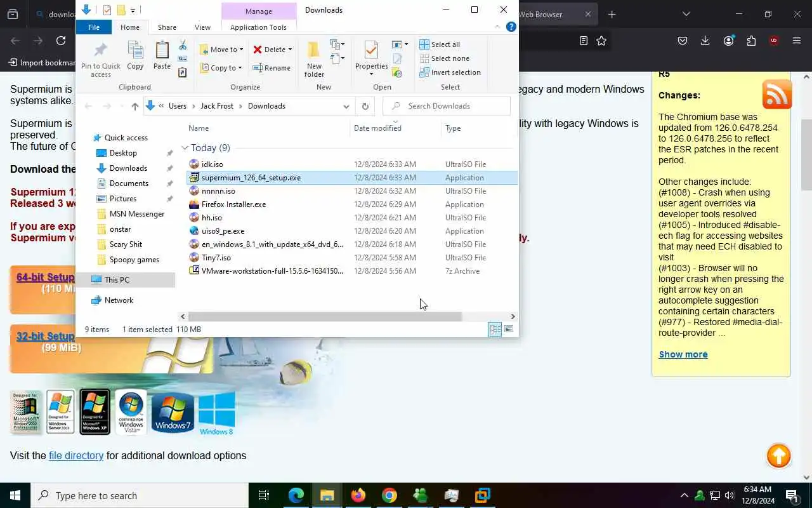Open the browser Downloads arrow icon
This screenshot has height=508, width=812.
coord(705,41)
